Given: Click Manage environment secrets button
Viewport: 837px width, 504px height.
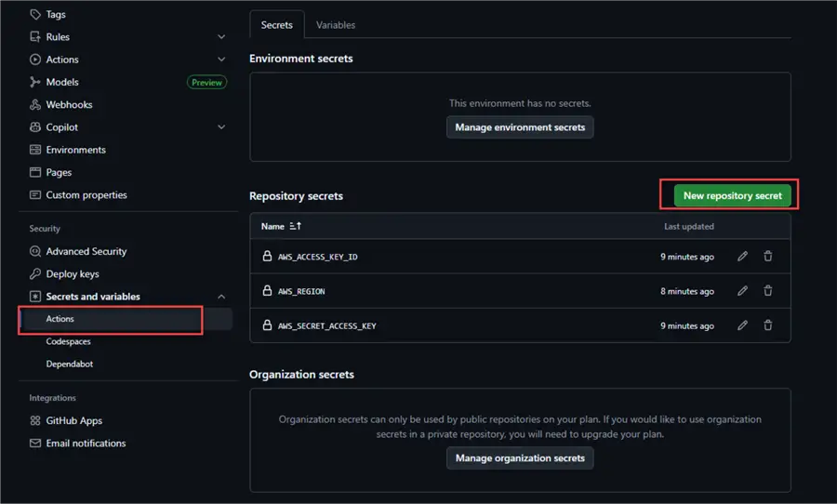Looking at the screenshot, I should point(520,127).
